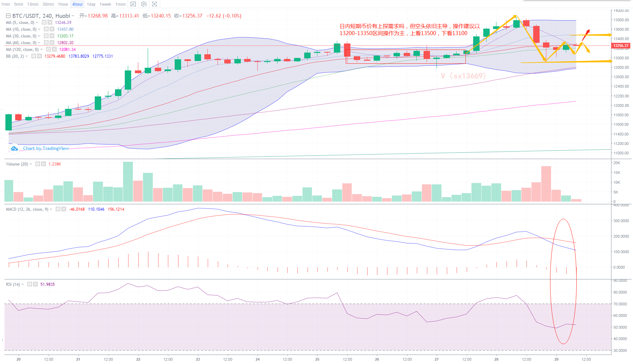Screen dimensions: 633x364
Task: Click the TradingView cloud logo
Action: (x=14, y=149)
